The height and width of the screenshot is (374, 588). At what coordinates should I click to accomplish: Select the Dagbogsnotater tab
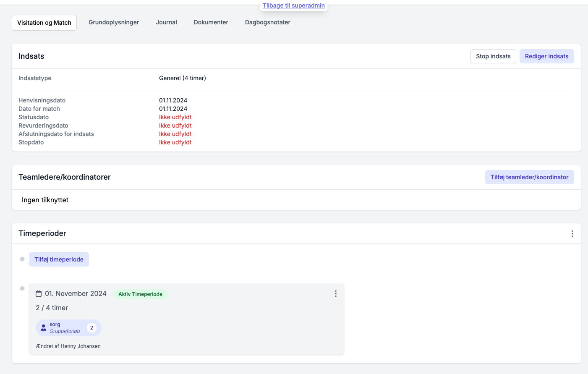pyautogui.click(x=268, y=22)
